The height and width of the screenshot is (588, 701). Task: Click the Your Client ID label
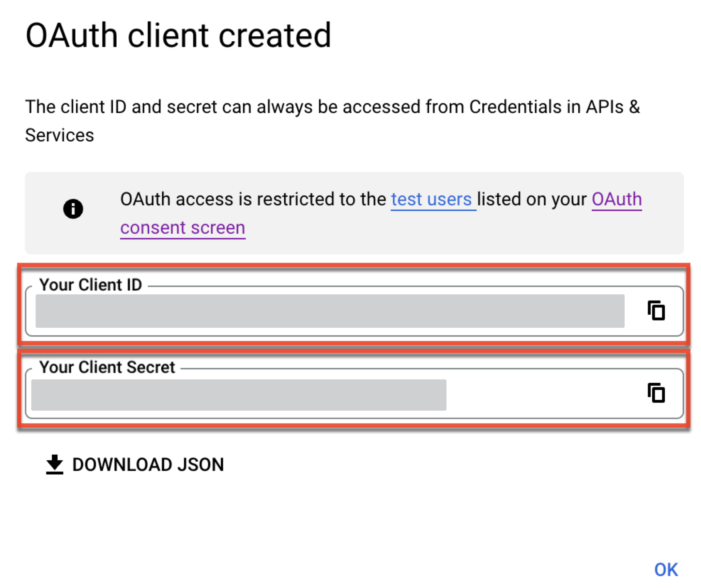(91, 285)
